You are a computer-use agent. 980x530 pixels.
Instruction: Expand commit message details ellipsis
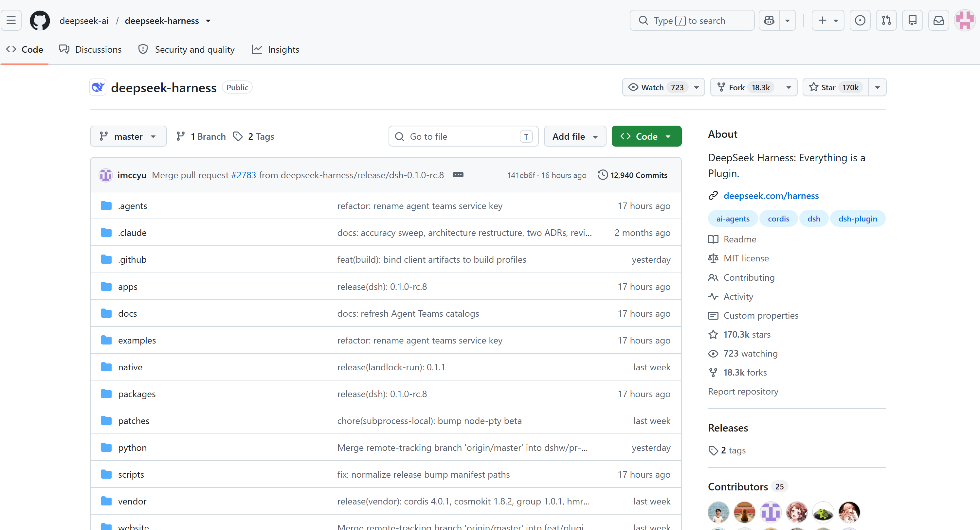point(458,175)
